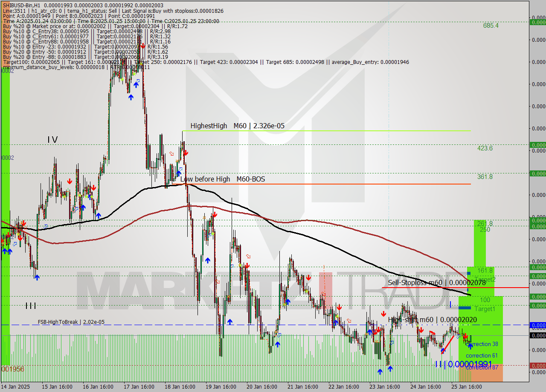Viewport: 546px width, 392px height.
Task: Click the 24 Jan 16:00 time label
Action: point(425,387)
